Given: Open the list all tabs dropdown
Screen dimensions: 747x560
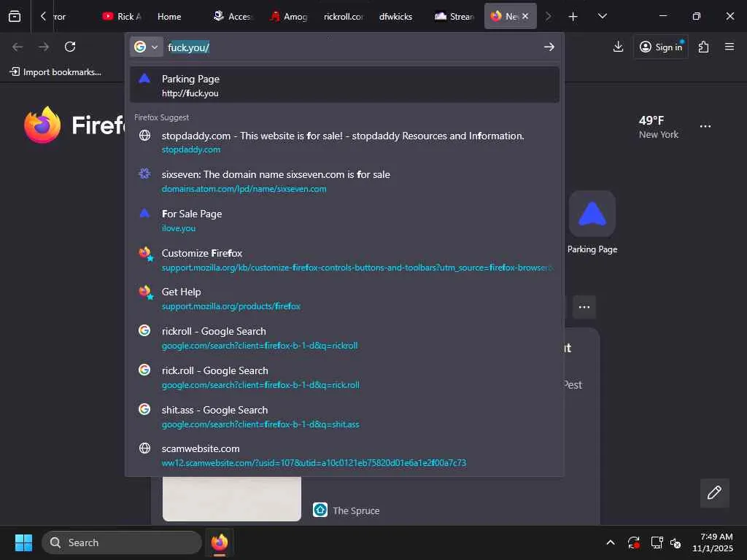Looking at the screenshot, I should click(x=602, y=16).
